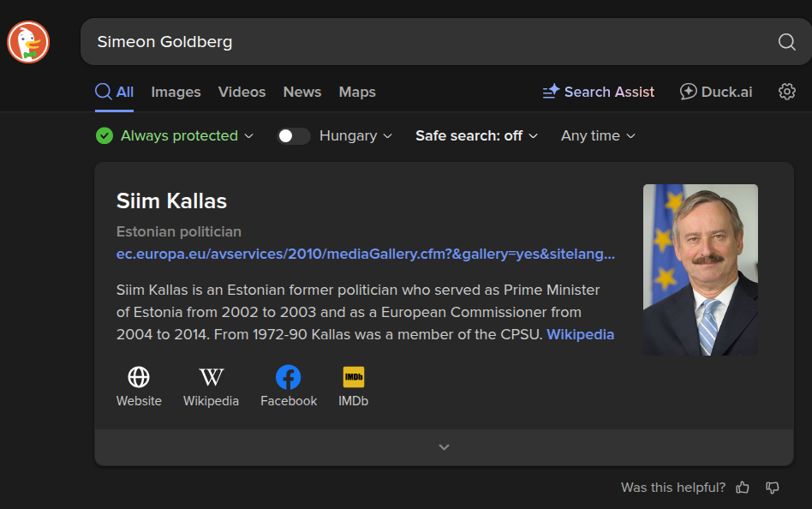The width and height of the screenshot is (812, 509).
Task: Switch to the News tab
Action: (302, 92)
